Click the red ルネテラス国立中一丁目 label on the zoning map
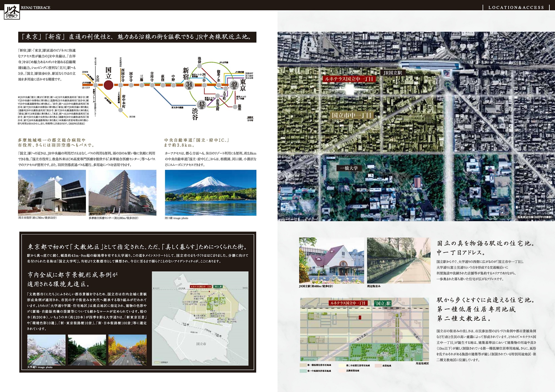Viewport: 555px width, 392px height. pyautogui.click(x=348, y=303)
